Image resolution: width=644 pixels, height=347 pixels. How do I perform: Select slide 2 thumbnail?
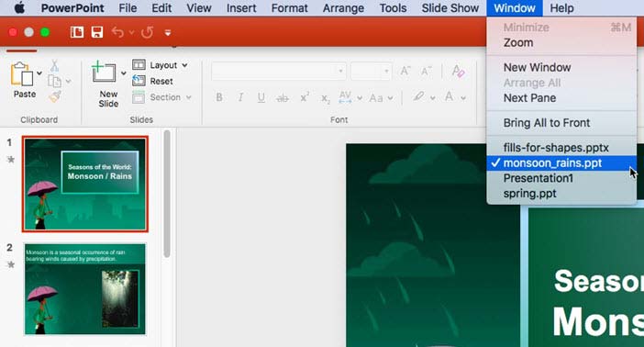click(85, 289)
